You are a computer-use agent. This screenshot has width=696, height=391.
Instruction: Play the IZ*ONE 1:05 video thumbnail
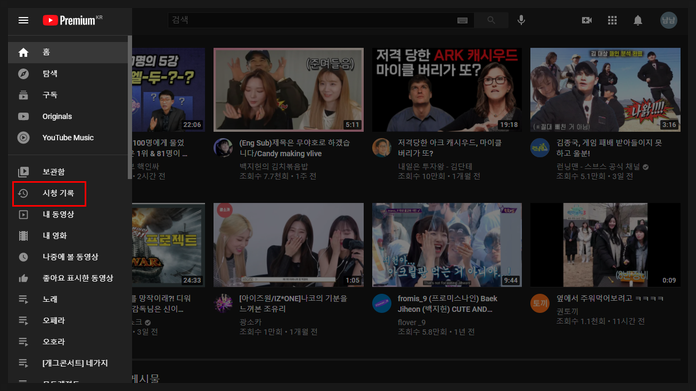coord(289,245)
